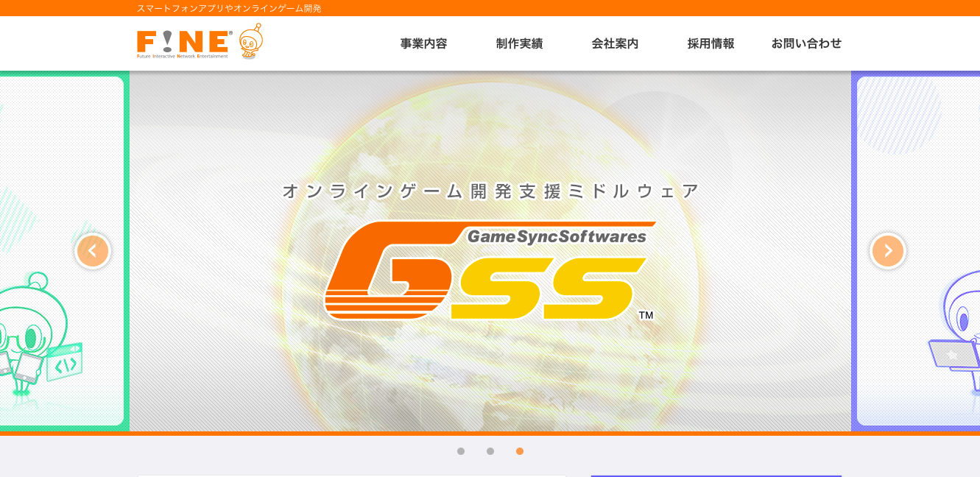Click the GSS GameSyncSoftwares banner slide
Image resolution: width=980 pixels, height=477 pixels.
[490, 251]
